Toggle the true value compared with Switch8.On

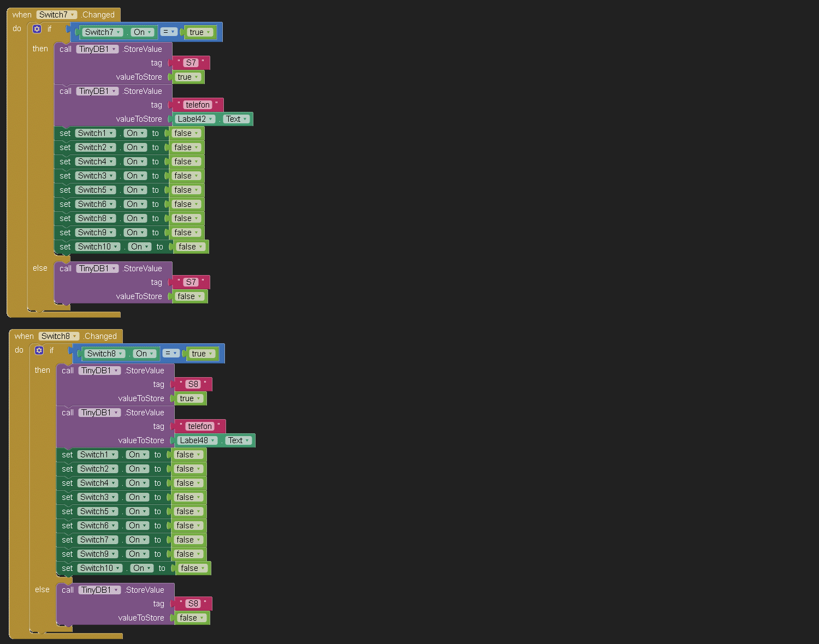201,354
